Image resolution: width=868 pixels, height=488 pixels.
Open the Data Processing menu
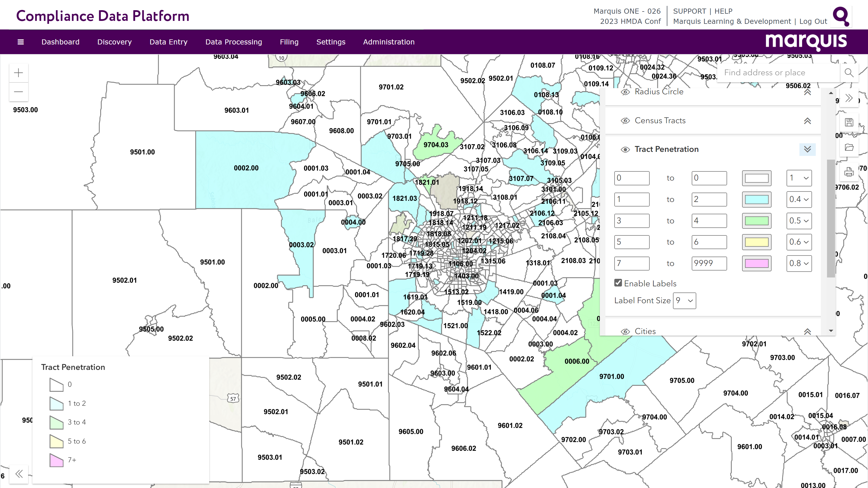pos(234,42)
